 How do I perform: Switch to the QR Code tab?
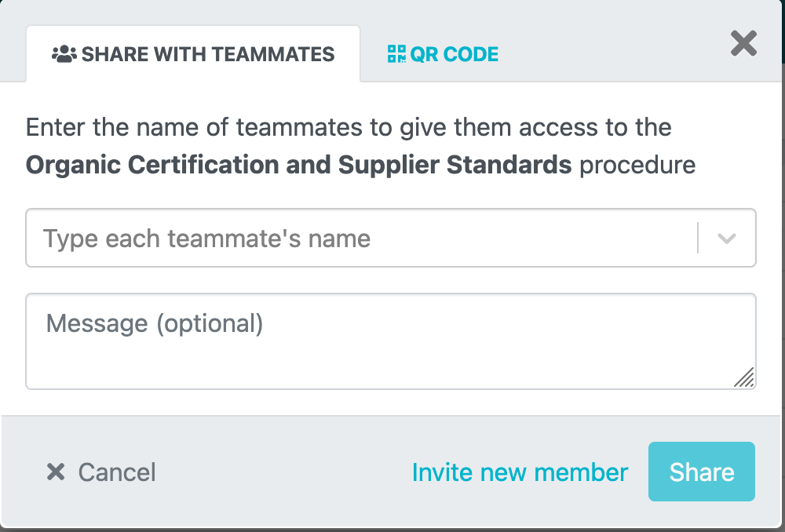pos(443,54)
